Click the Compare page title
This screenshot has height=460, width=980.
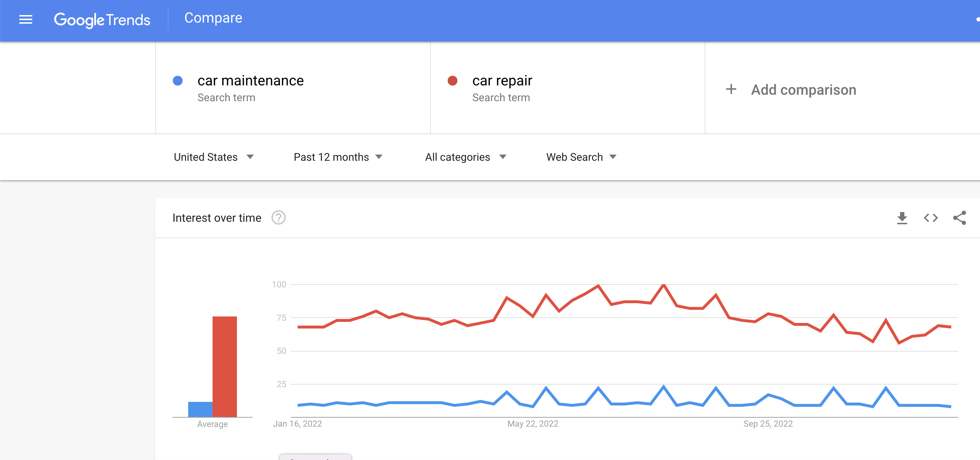point(213,18)
